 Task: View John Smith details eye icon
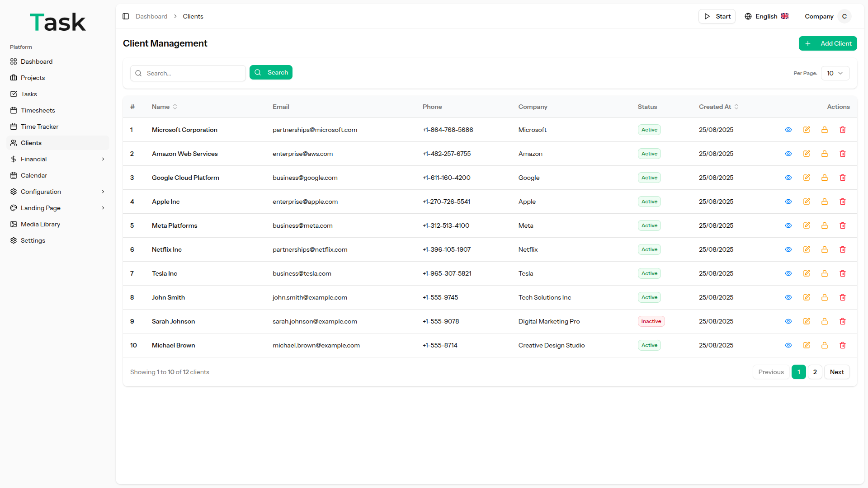(x=788, y=297)
